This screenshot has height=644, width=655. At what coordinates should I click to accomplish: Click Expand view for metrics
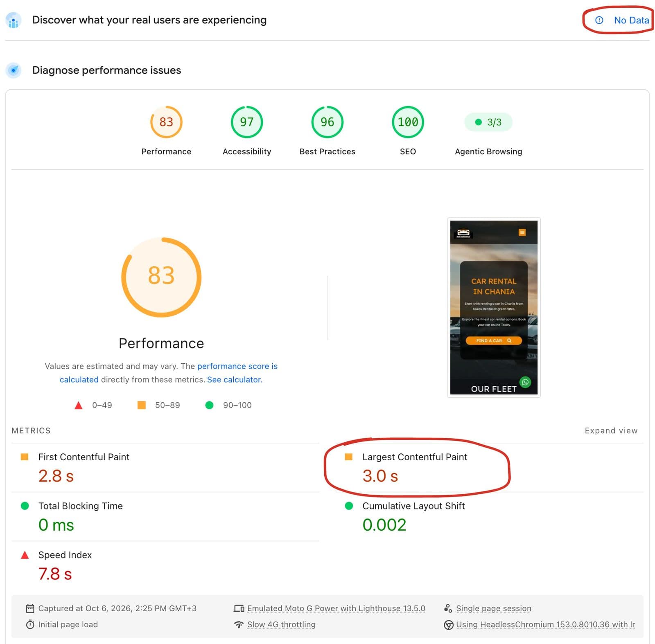(x=611, y=430)
